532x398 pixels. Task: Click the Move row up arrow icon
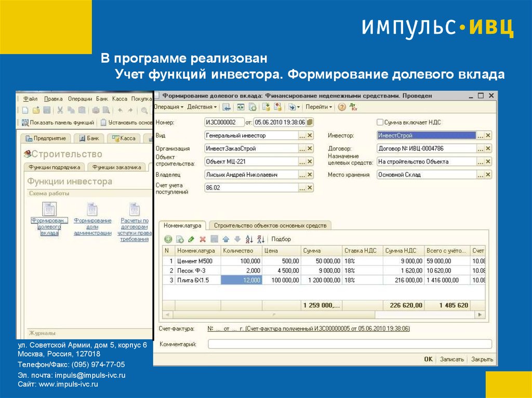[x=226, y=239]
